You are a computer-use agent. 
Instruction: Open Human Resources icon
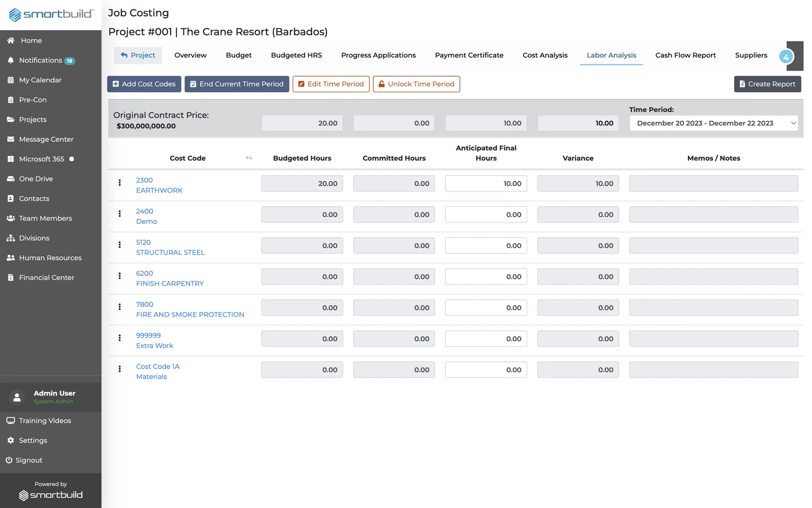10,258
